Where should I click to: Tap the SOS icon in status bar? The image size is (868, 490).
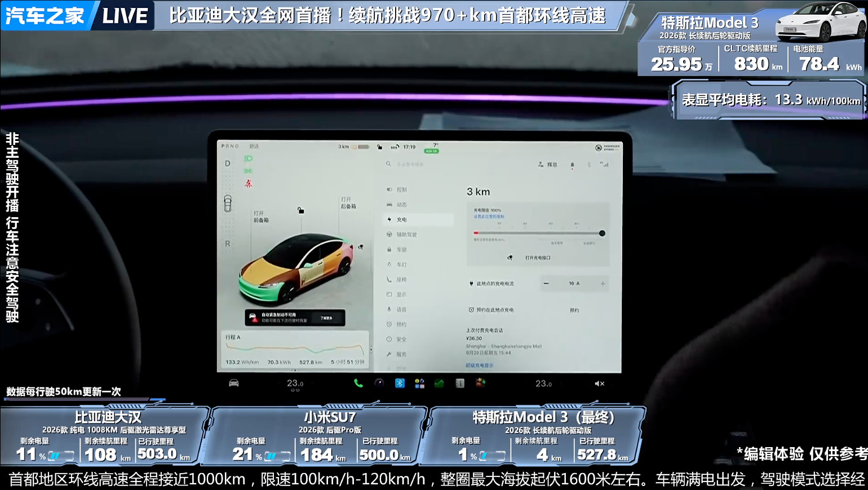pyautogui.click(x=395, y=147)
